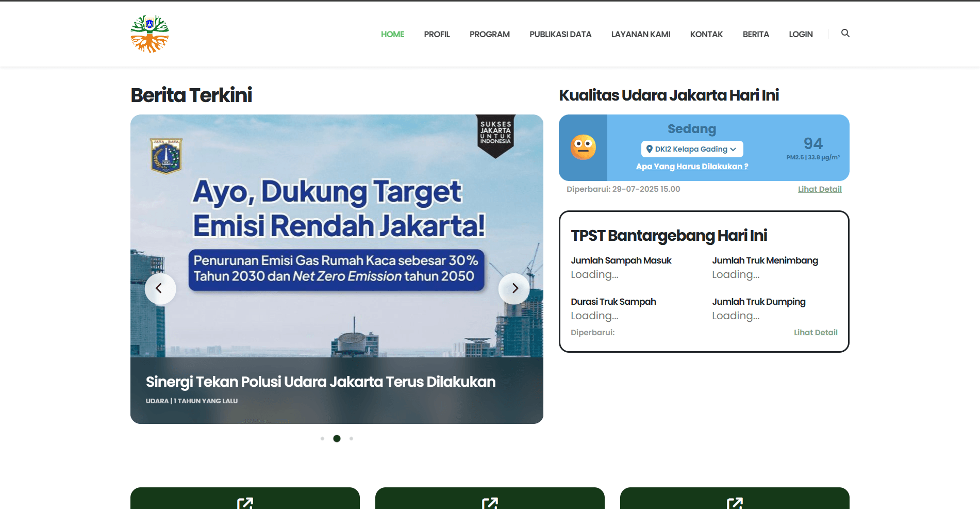The height and width of the screenshot is (509, 980).
Task: Open the Publikasi Data menu
Action: tap(560, 35)
